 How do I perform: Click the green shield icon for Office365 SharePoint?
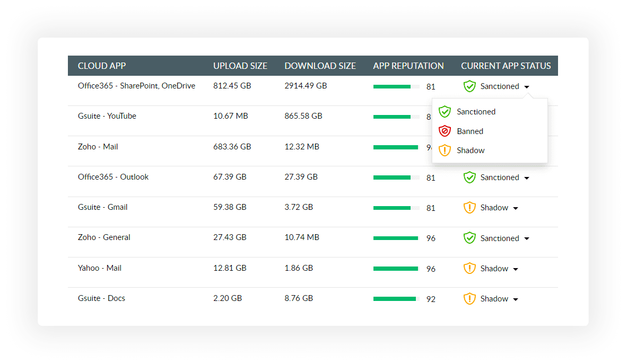pos(469,86)
